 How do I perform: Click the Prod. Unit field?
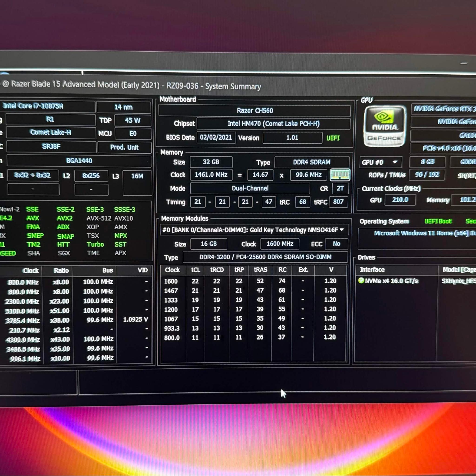[124, 147]
